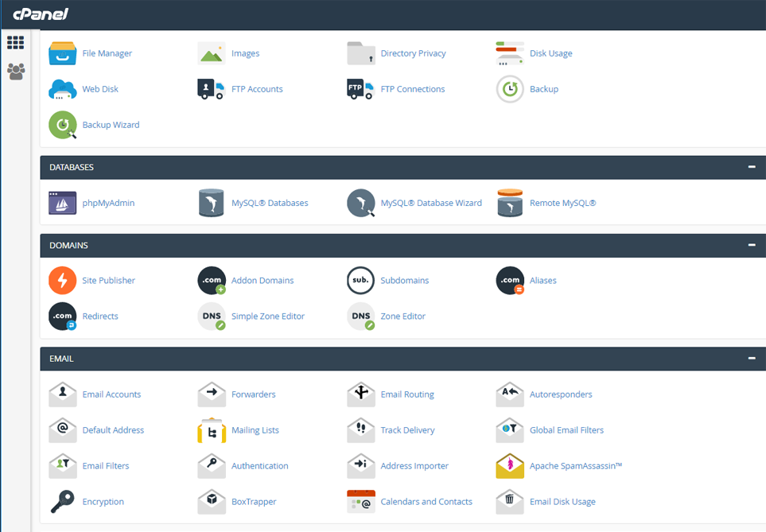Click the Disk Usage icon
The height and width of the screenshot is (532, 766).
tap(510, 53)
